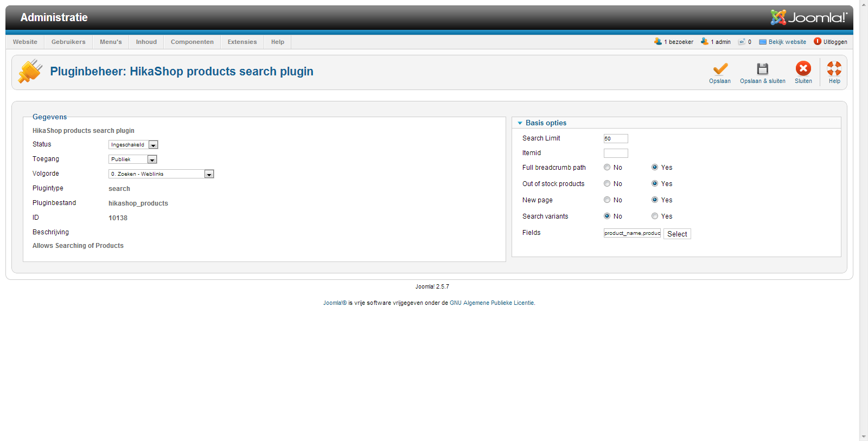Click the empty Itemid input field
Screen dimensions: 868x441
(x=616, y=153)
